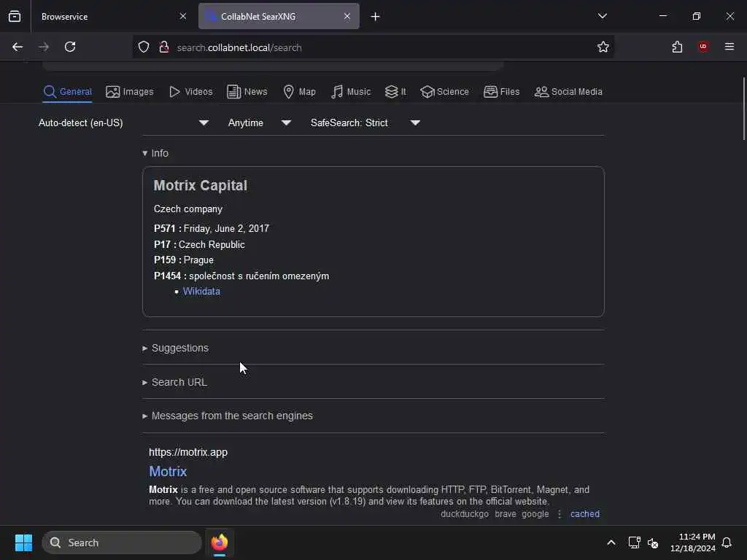Click the P17 Czech Republic row
This screenshot has height=560, width=747.
coord(199,244)
